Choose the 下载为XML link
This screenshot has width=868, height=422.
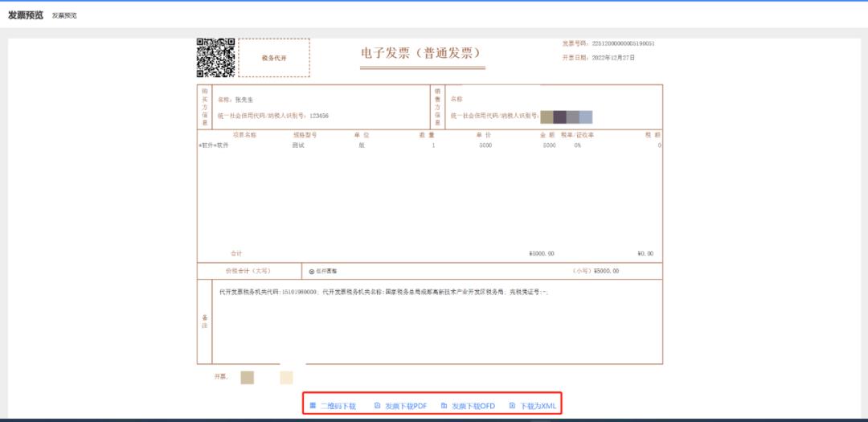(x=538, y=406)
